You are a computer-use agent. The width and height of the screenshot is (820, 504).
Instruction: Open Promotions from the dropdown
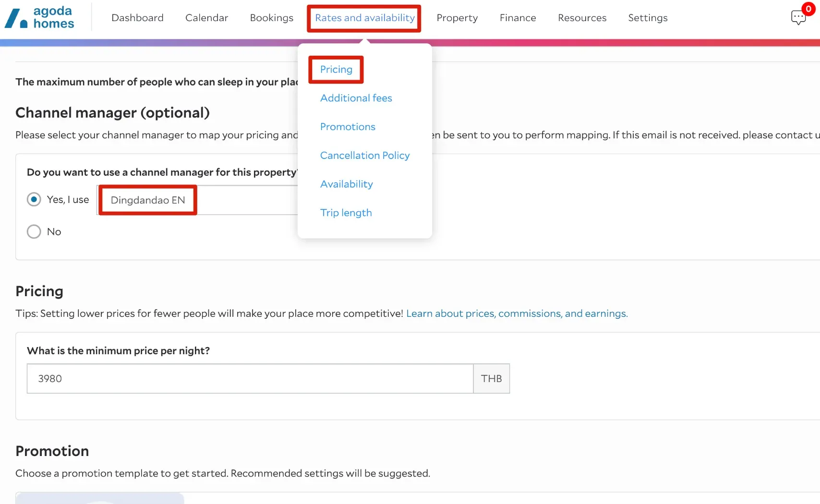[348, 127]
